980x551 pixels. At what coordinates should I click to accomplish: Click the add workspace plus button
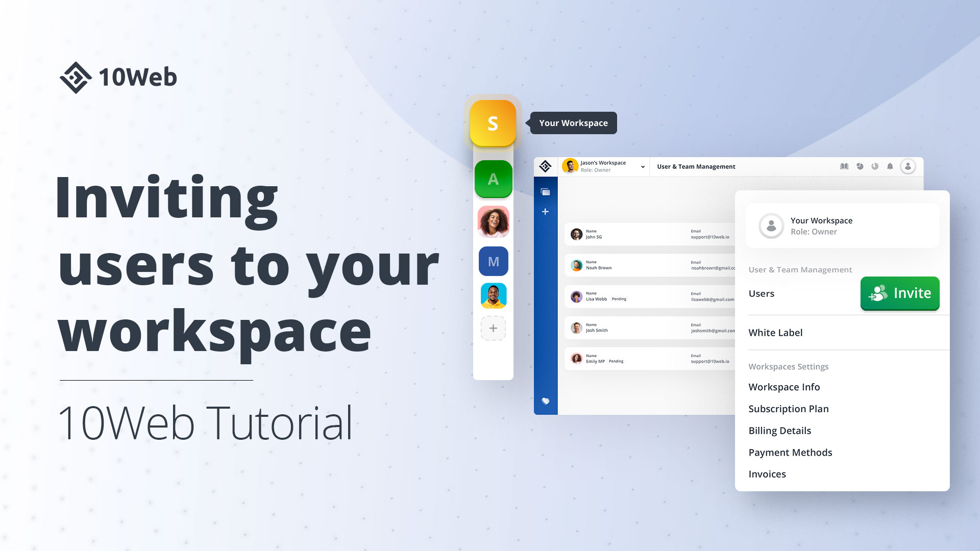click(494, 328)
